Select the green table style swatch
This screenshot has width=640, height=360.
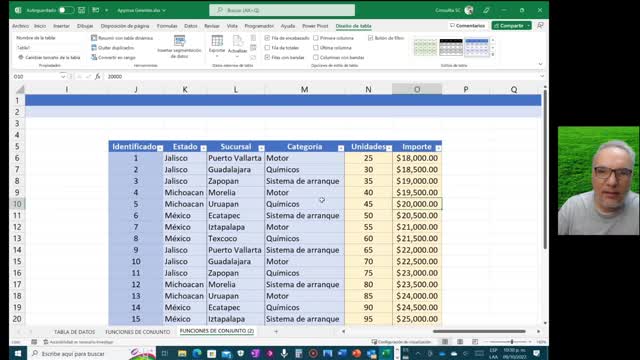point(425,47)
